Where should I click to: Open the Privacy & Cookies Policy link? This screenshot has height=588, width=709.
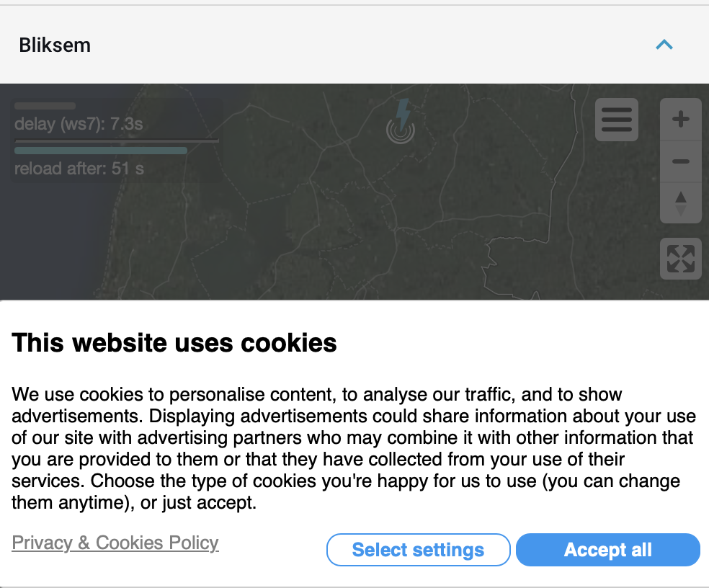point(115,543)
